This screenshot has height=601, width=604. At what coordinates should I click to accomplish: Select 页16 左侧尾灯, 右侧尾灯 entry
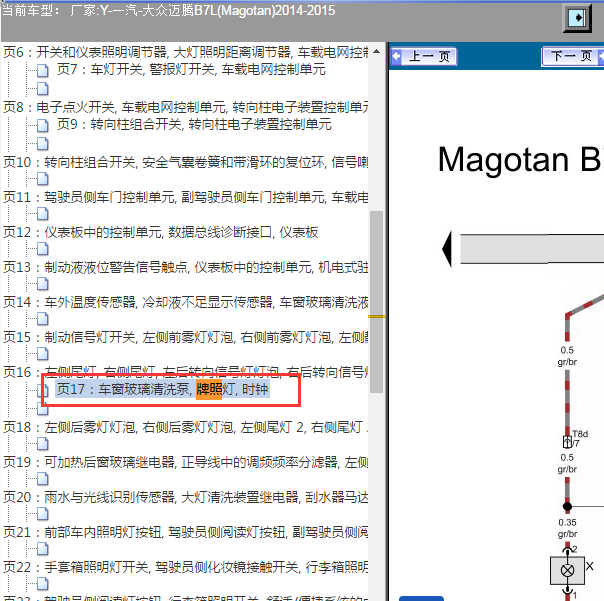point(186,372)
